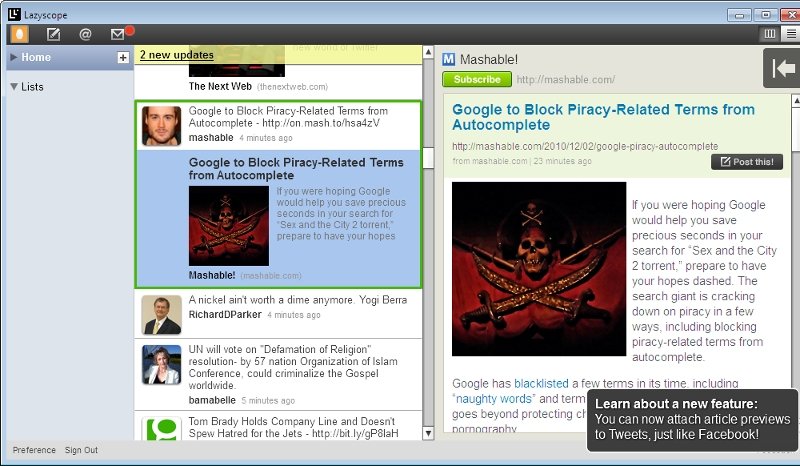The height and width of the screenshot is (466, 800).
Task: Open direct messages envelope icon
Action: [118, 34]
